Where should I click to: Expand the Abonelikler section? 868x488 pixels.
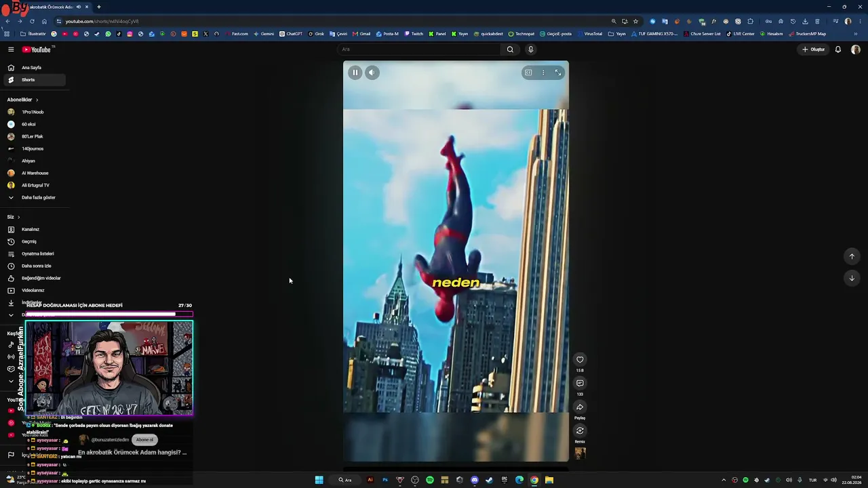click(23, 100)
